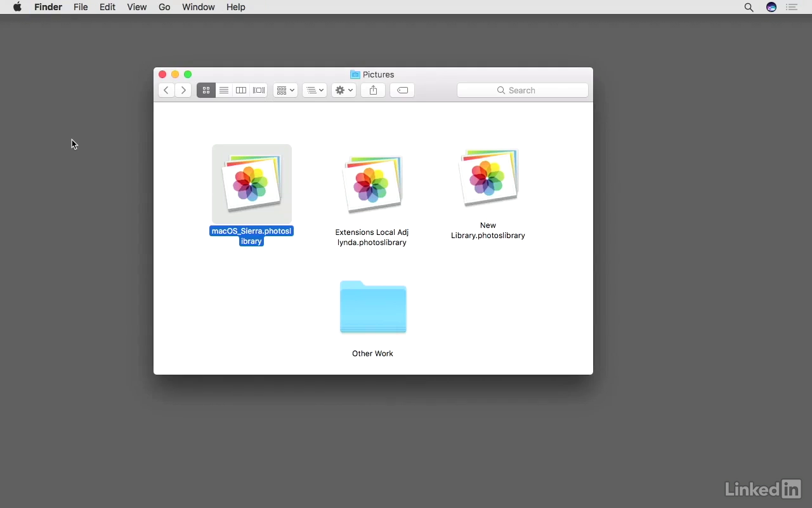Image resolution: width=812 pixels, height=508 pixels.
Task: Open the Apple menu
Action: coord(18,7)
